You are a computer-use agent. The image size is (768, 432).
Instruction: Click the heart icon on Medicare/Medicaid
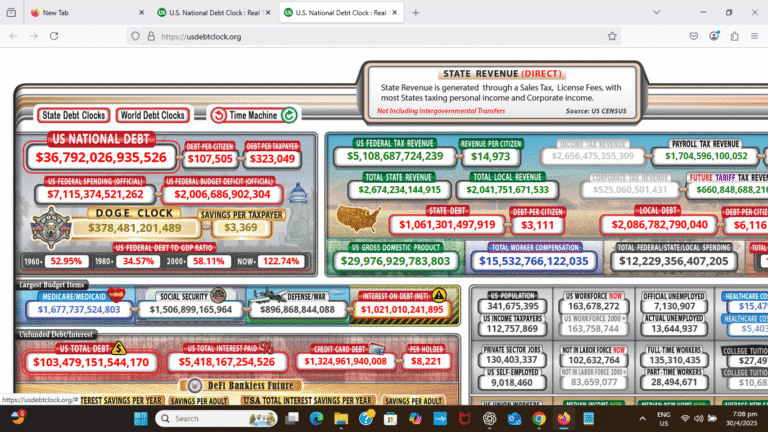tap(116, 295)
